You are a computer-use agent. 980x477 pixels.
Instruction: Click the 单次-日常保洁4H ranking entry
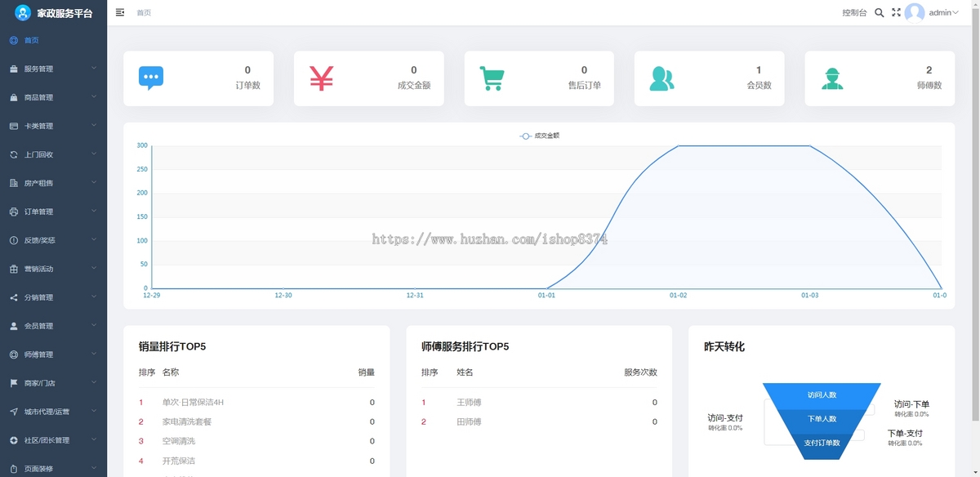[193, 403]
